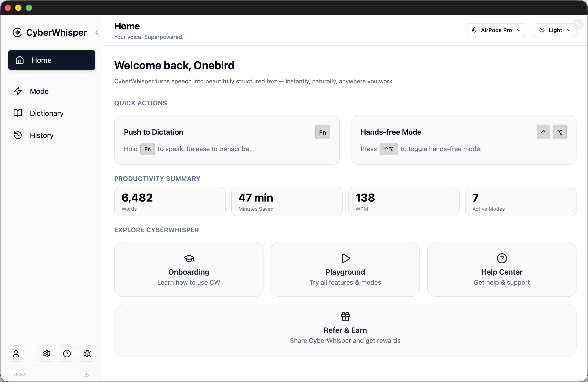
Task: Select the Mode lightning icon
Action: click(x=18, y=91)
